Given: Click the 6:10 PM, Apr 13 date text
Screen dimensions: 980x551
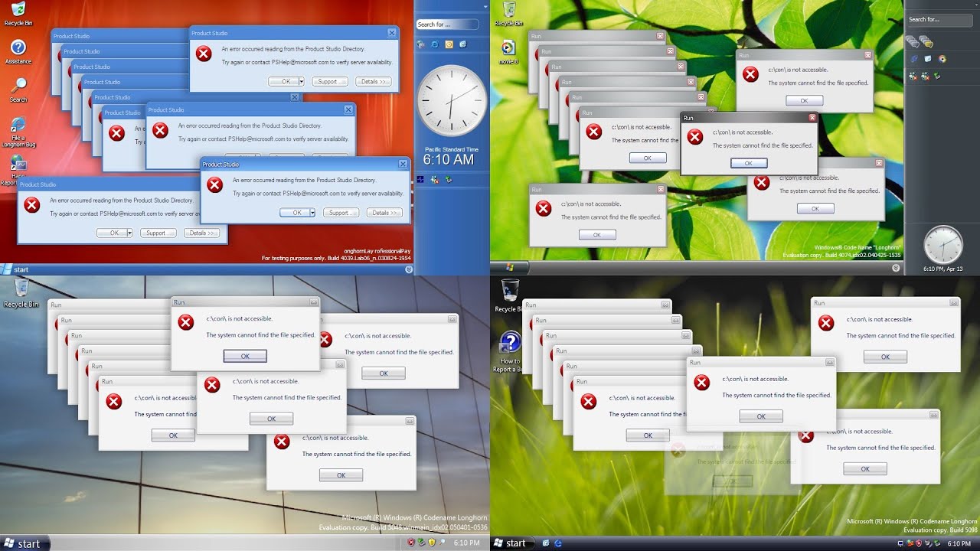Looking at the screenshot, I should 943,269.
